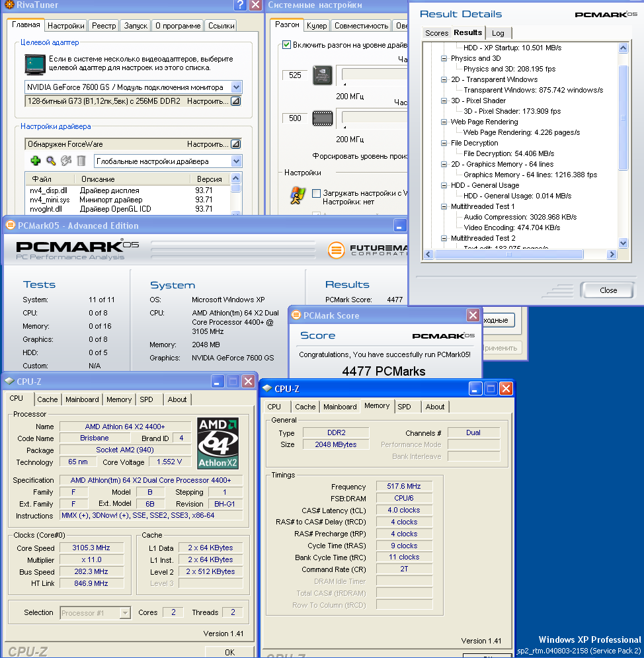
Task: Select Audio Compression result row
Action: [x=520, y=217]
